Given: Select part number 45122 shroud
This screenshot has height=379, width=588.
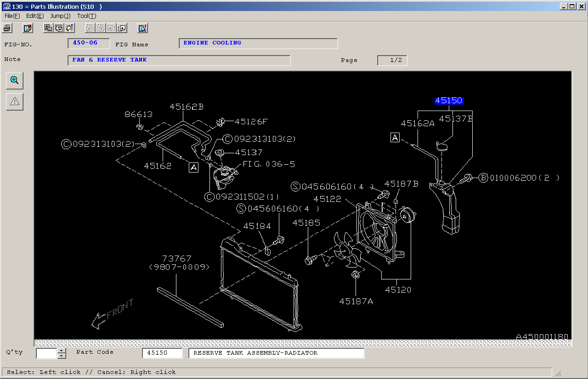Looking at the screenshot, I should pos(328,199).
